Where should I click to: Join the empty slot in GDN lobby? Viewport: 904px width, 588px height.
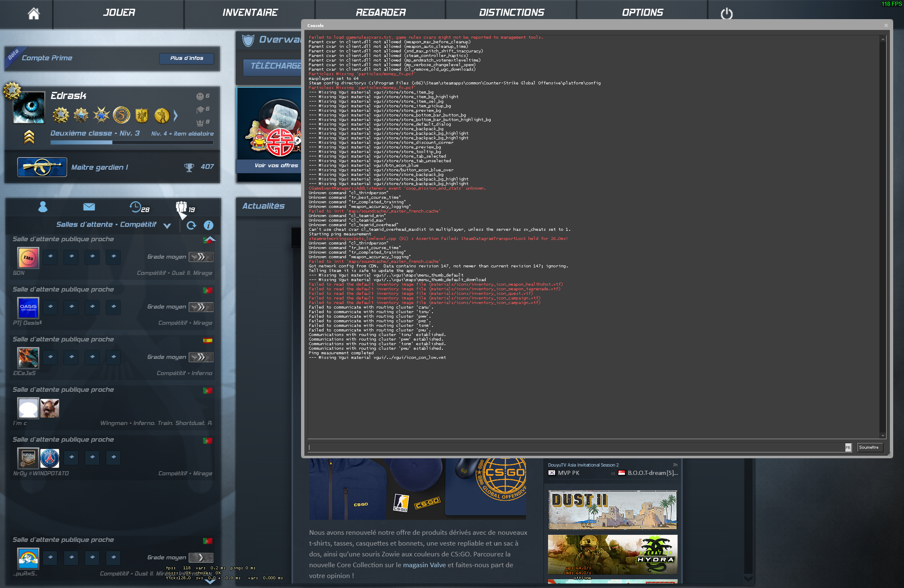[50, 257]
